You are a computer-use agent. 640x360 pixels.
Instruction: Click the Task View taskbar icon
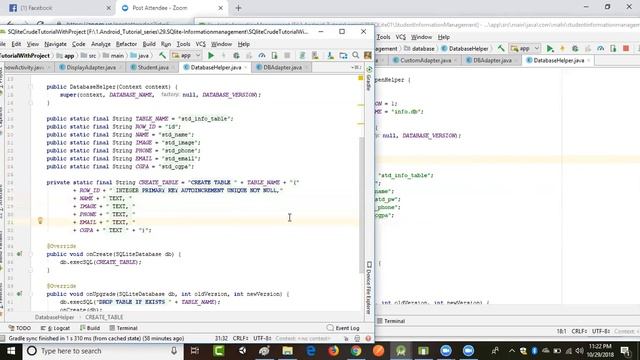coord(195,351)
